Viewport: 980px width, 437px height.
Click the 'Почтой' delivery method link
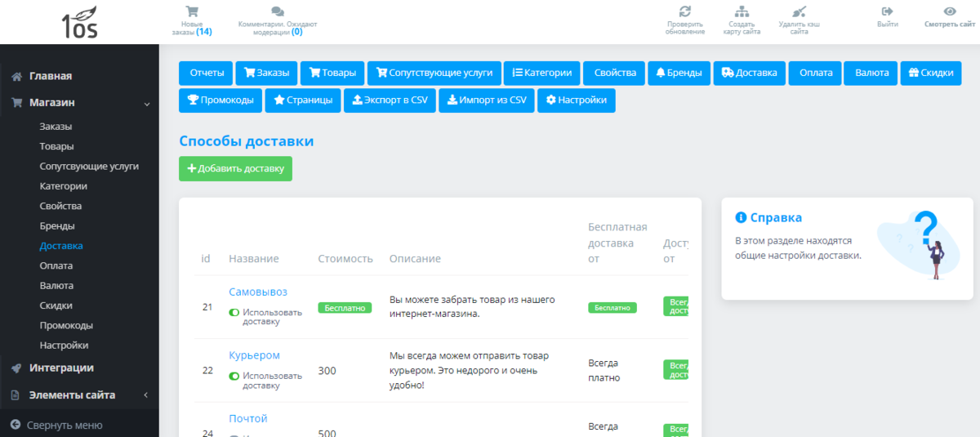247,418
